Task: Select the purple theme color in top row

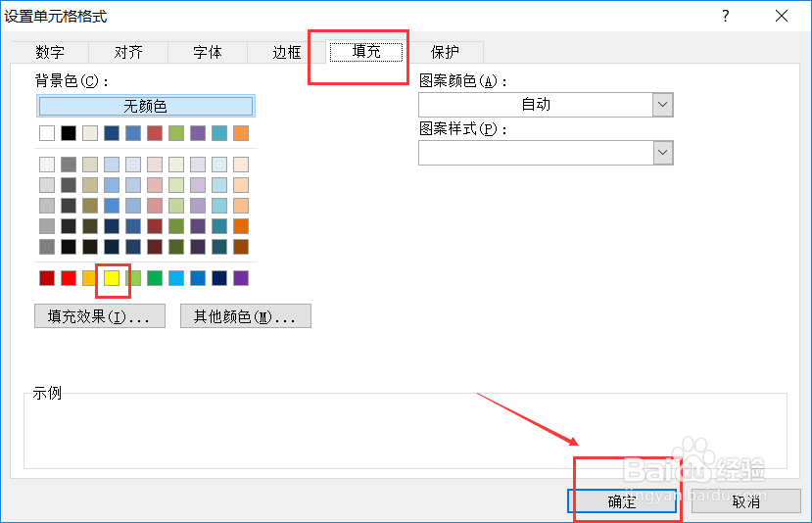Action: pyautogui.click(x=198, y=133)
